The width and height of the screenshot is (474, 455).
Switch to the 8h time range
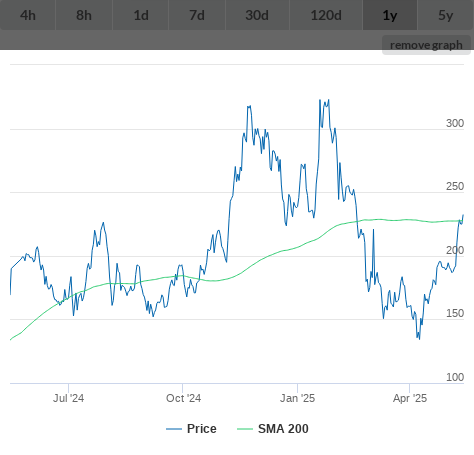(x=84, y=15)
